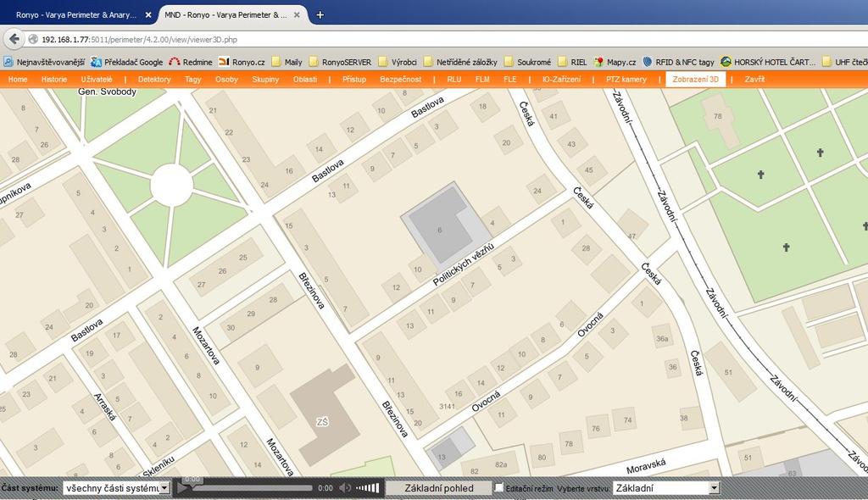Click building 3141 on Ovocná

coord(448,407)
